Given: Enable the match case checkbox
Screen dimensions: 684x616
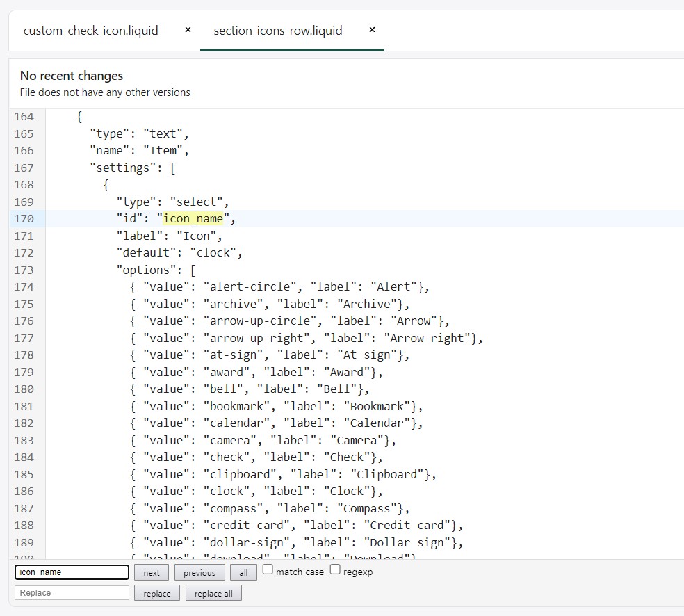Looking at the screenshot, I should point(268,569).
